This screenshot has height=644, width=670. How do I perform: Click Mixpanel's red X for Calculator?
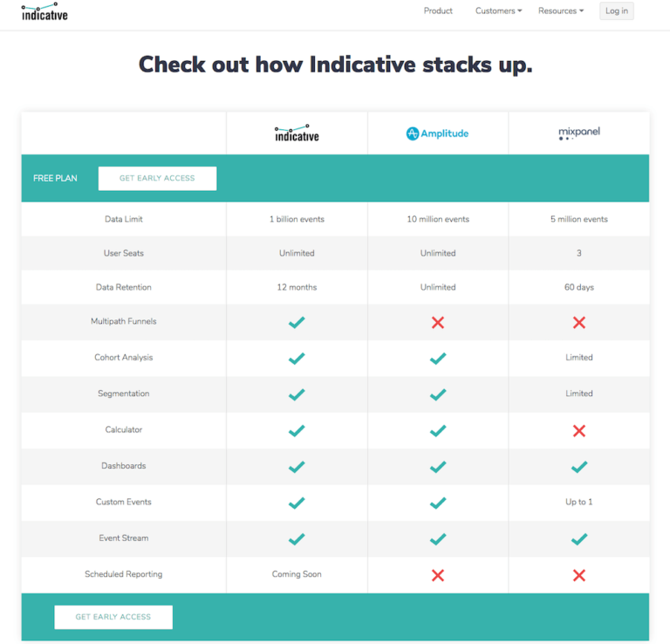pyautogui.click(x=579, y=430)
